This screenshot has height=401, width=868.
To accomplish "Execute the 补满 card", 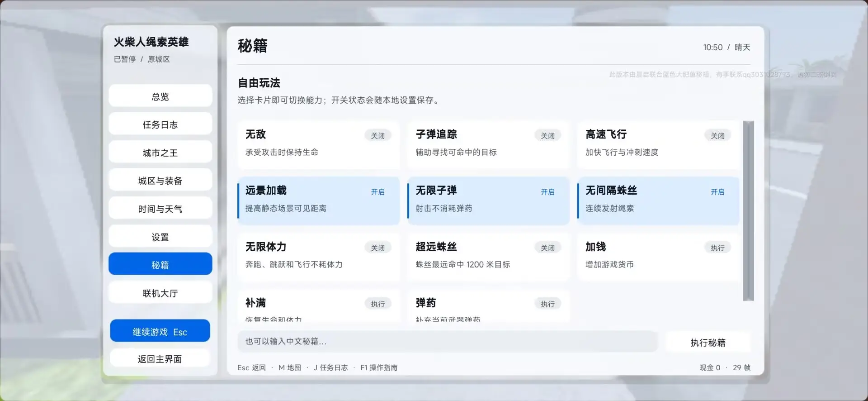I will pos(319,306).
